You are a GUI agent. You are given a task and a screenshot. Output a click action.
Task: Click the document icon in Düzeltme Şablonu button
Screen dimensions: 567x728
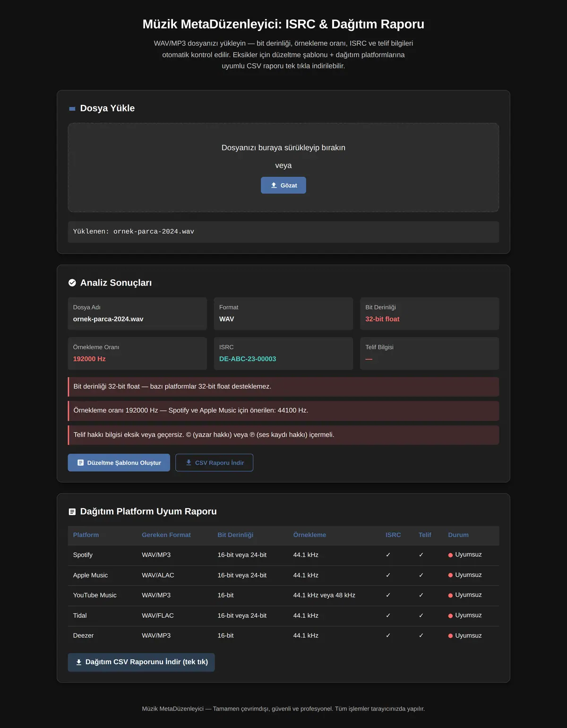pyautogui.click(x=81, y=463)
